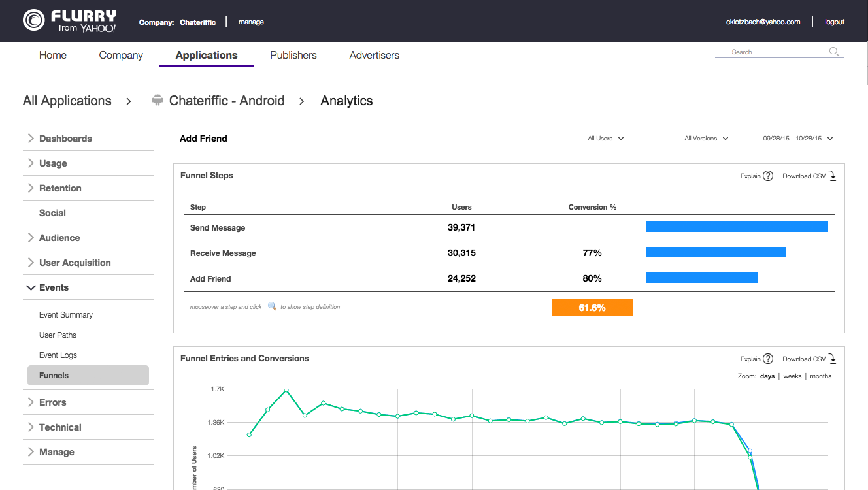Click the Flurry logo icon
868x490 pixels.
tap(33, 20)
